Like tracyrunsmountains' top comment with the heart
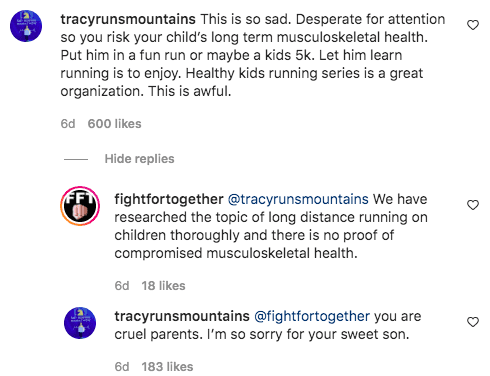 tap(473, 25)
